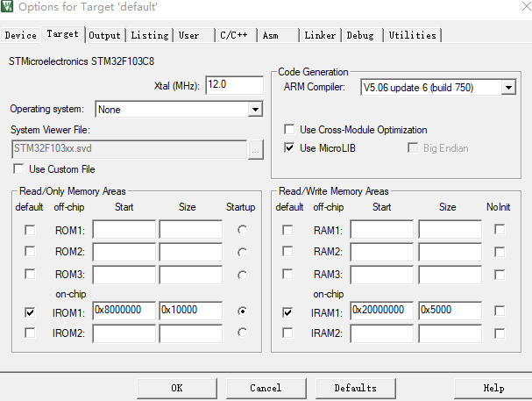Click the Defaults button

pyautogui.click(x=356, y=389)
